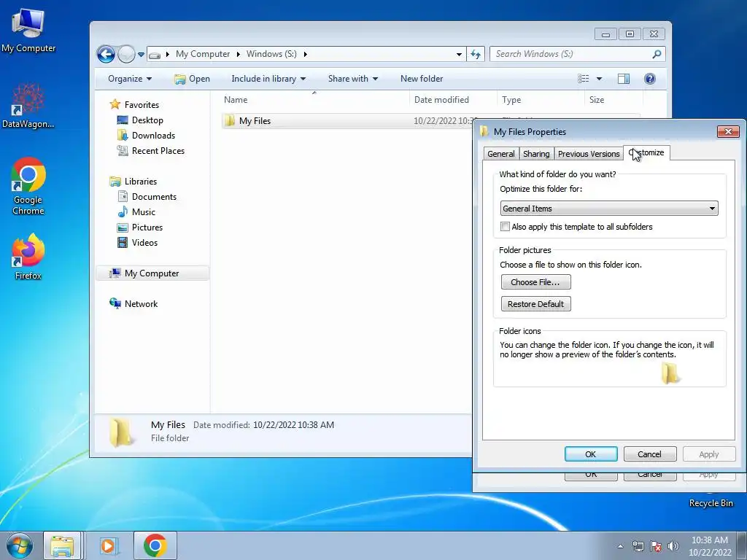Switch to the Previous Versions tab
The image size is (747, 560).
(589, 154)
